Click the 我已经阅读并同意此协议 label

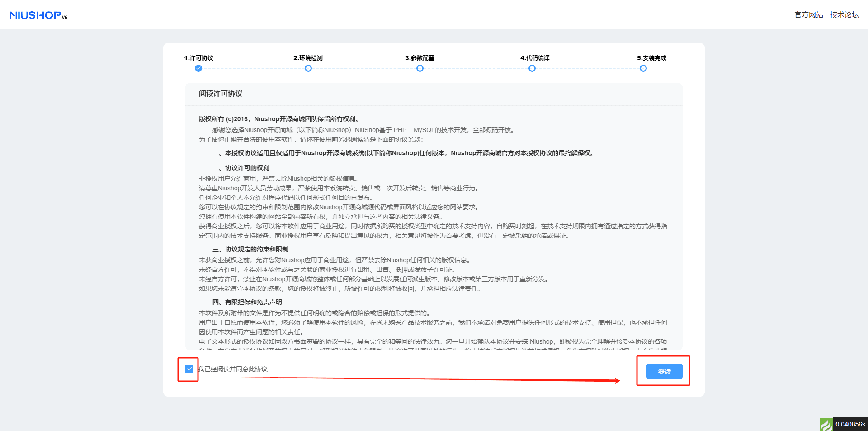click(233, 369)
